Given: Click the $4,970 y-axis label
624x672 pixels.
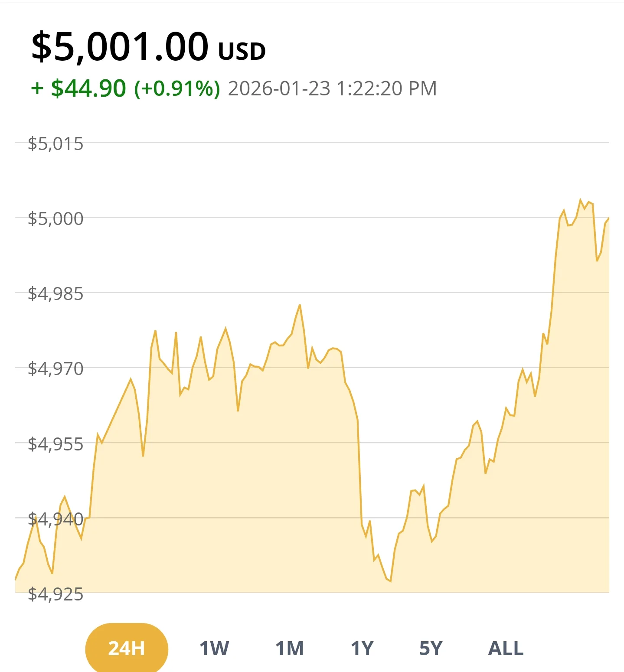Looking at the screenshot, I should (x=56, y=369).
